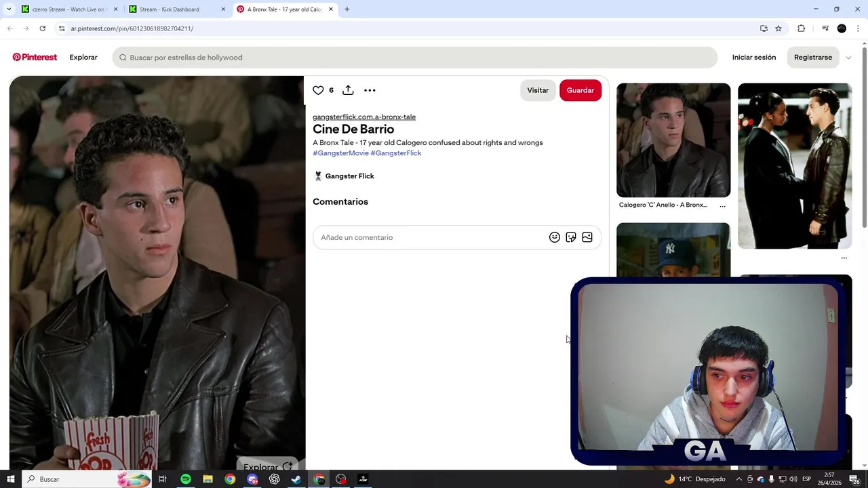Switch to the czerro Stream tab
The width and height of the screenshot is (868, 488).
[x=68, y=9]
